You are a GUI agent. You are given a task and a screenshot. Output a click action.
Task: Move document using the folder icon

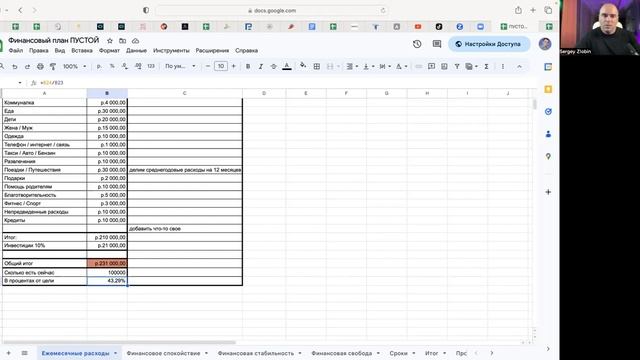click(122, 41)
